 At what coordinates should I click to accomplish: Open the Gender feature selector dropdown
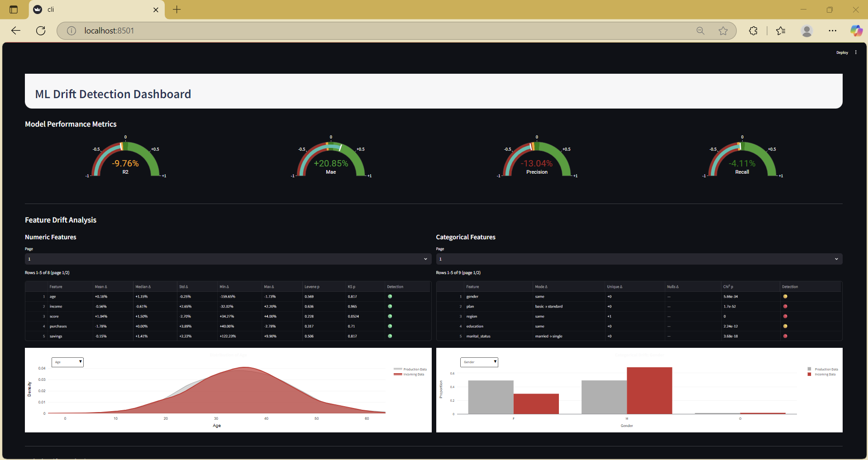[479, 362]
